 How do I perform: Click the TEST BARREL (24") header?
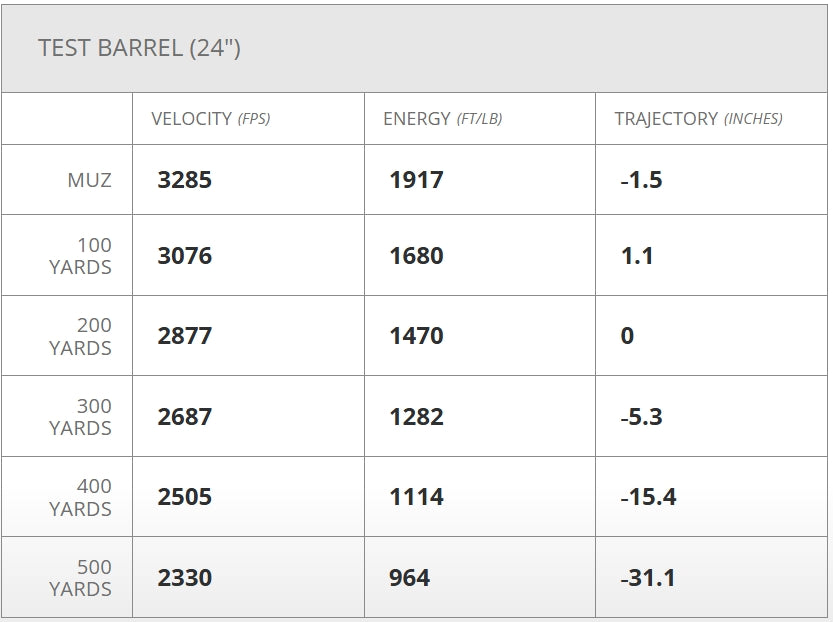[139, 48]
